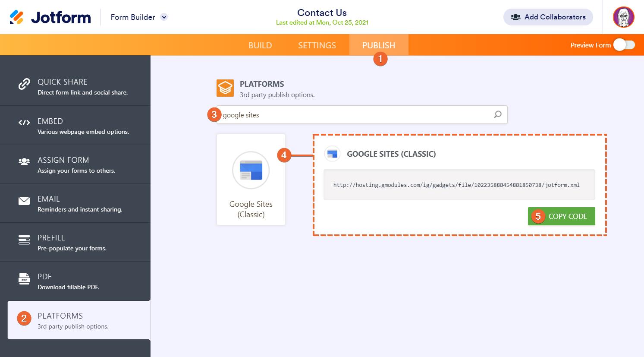Click the search magnifier icon

click(x=497, y=115)
